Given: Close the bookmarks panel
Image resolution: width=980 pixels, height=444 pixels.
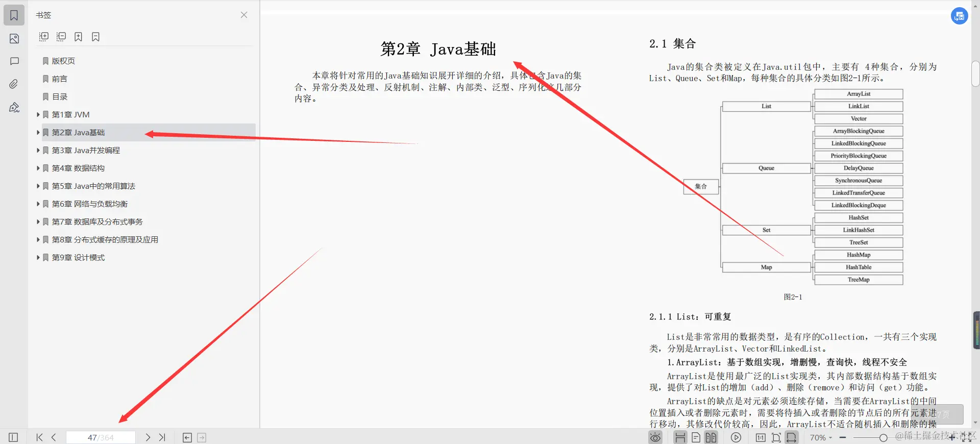Looking at the screenshot, I should coord(244,15).
